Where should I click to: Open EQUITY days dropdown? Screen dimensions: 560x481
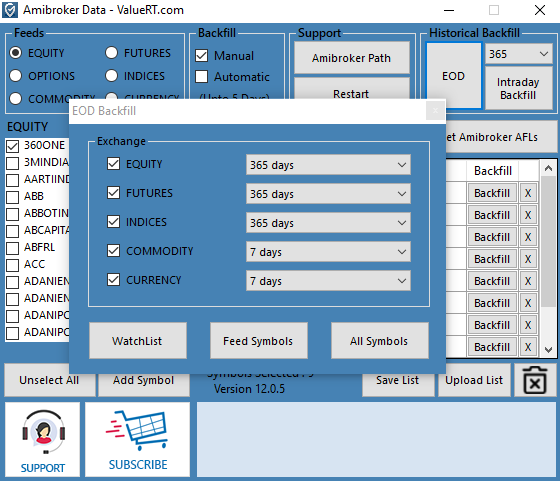tap(328, 165)
